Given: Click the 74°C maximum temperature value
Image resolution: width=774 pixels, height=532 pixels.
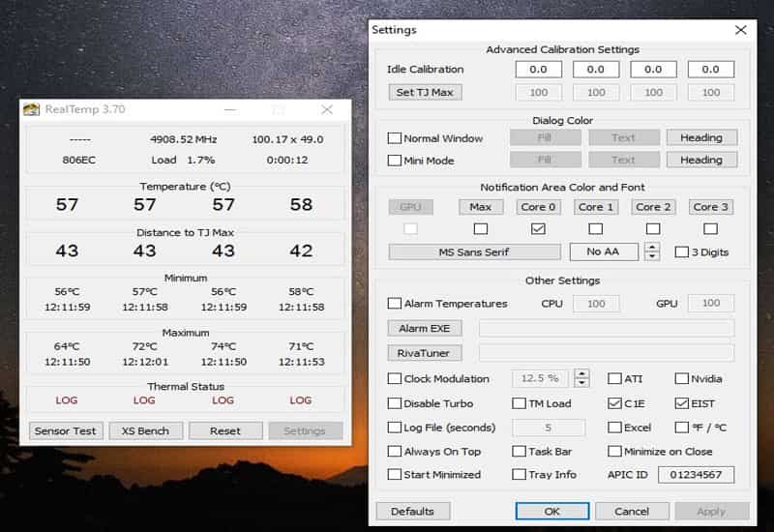Looking at the screenshot, I should tap(223, 346).
